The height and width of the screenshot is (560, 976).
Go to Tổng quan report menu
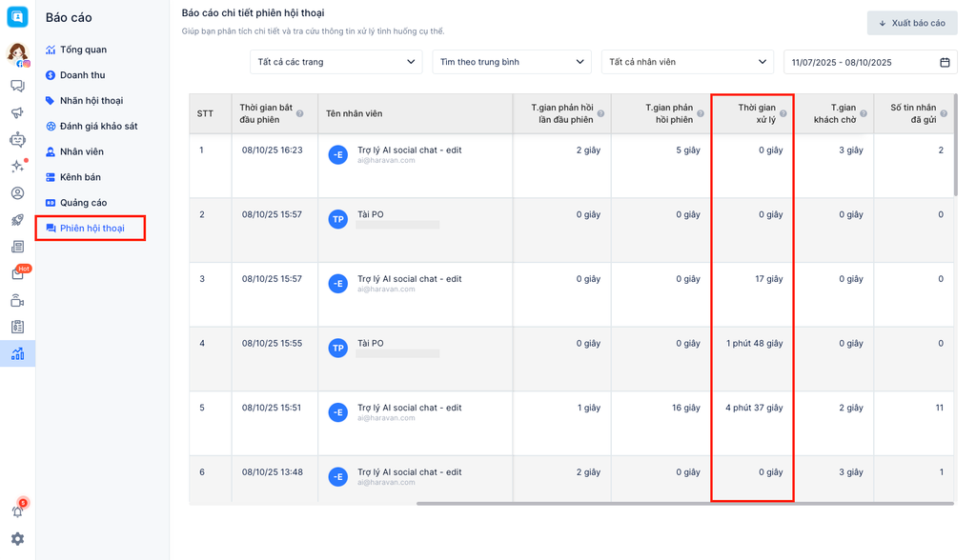(83, 50)
